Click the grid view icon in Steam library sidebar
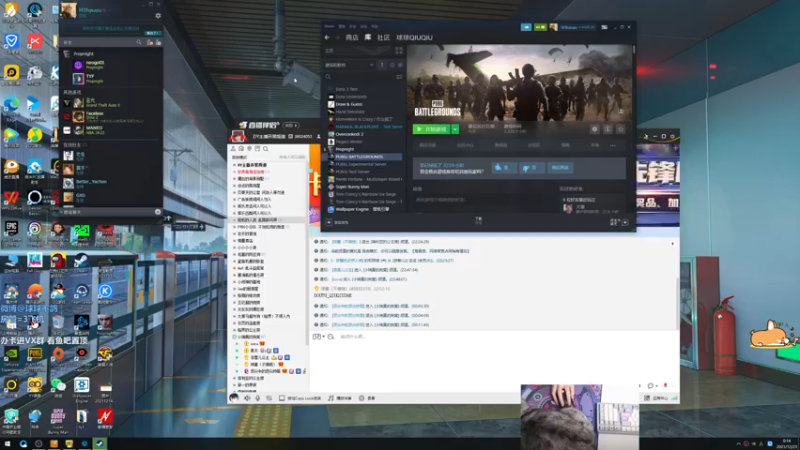This screenshot has height=450, width=800. coord(399,51)
